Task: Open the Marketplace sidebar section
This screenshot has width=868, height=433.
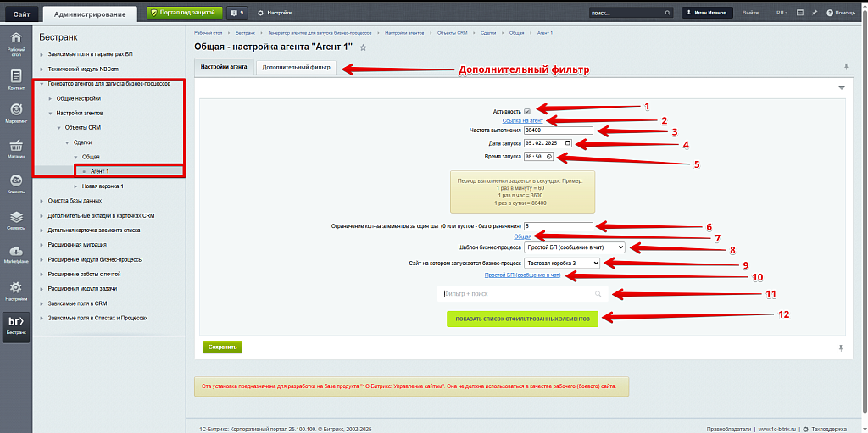Action: click(x=16, y=253)
